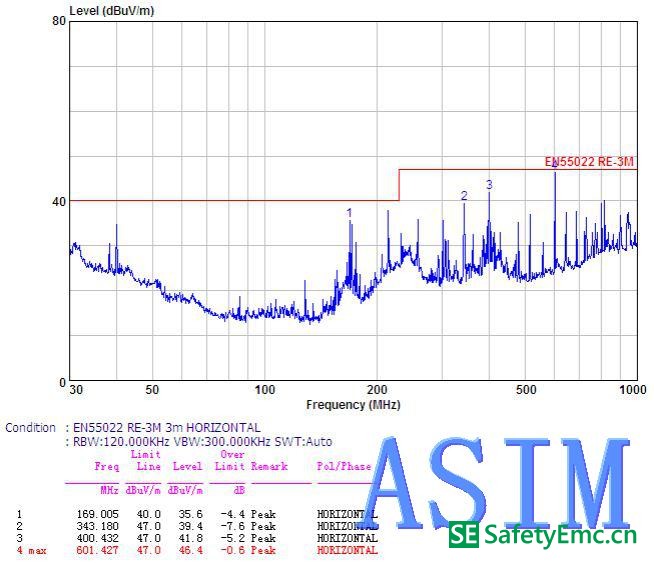Click the 40 tick on level axis
The image size is (654, 564).
(x=59, y=201)
